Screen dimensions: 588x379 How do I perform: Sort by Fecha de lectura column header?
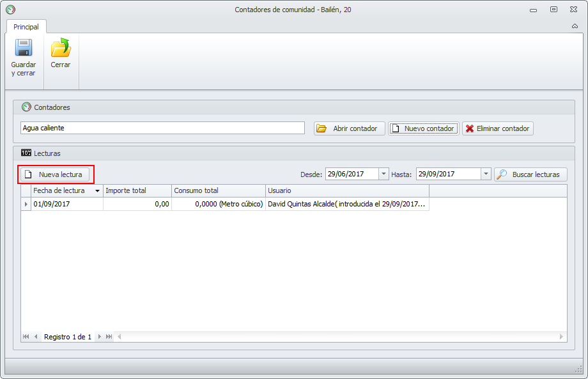pos(66,191)
